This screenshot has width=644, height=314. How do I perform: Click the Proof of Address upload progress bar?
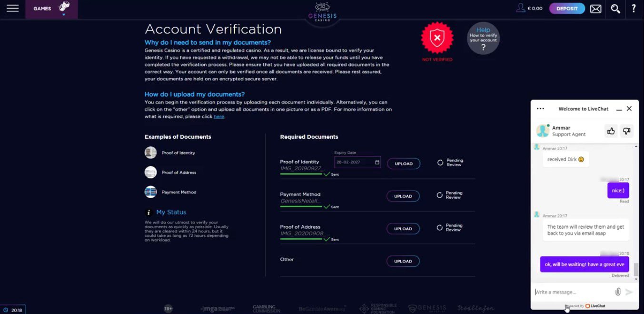(302, 239)
